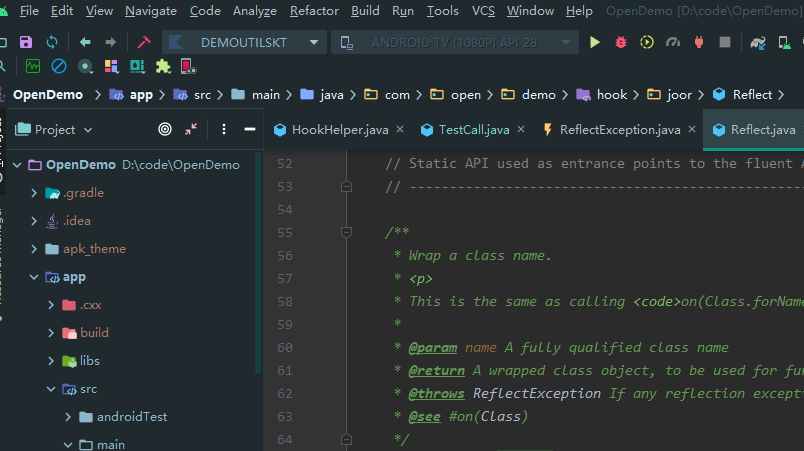This screenshot has height=451, width=804.
Task: Expand the .cxx folder
Action: click(51, 305)
